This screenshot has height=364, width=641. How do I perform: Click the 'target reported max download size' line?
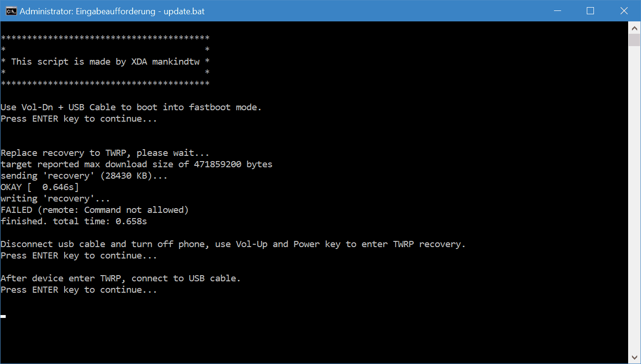[136, 164]
